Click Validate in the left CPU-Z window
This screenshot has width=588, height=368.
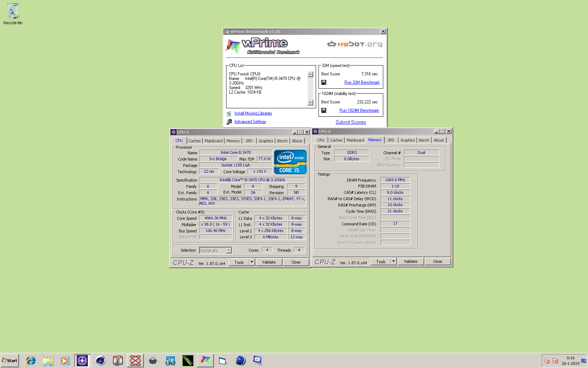coord(269,262)
